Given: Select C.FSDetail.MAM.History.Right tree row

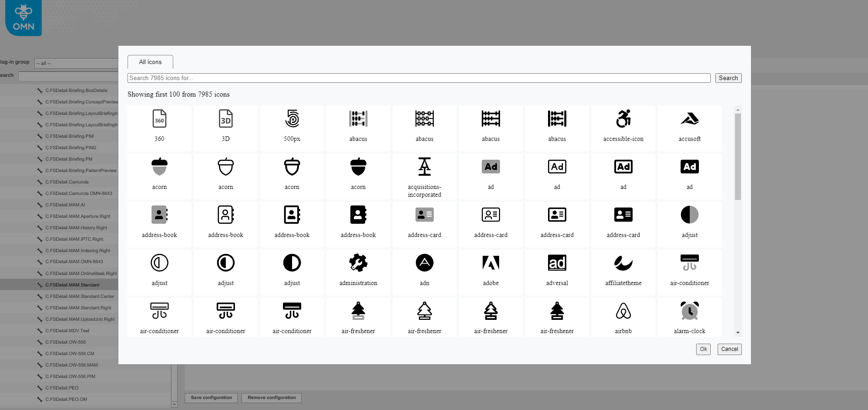Looking at the screenshot, I should click(x=76, y=228).
